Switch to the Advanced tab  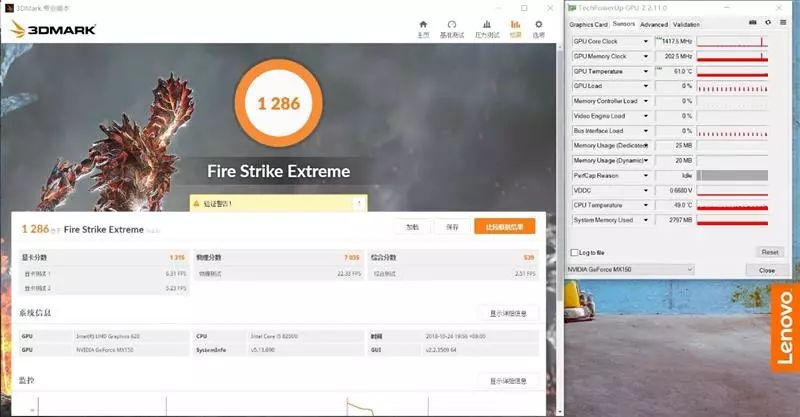654,24
